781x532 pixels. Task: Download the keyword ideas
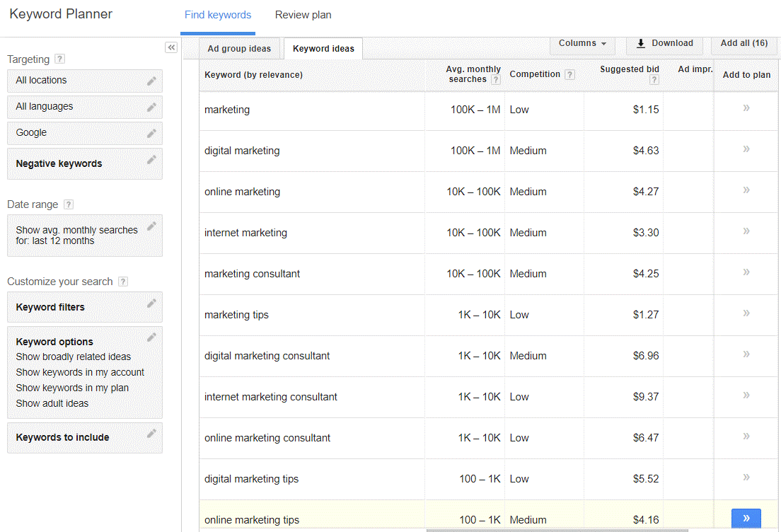tap(665, 44)
